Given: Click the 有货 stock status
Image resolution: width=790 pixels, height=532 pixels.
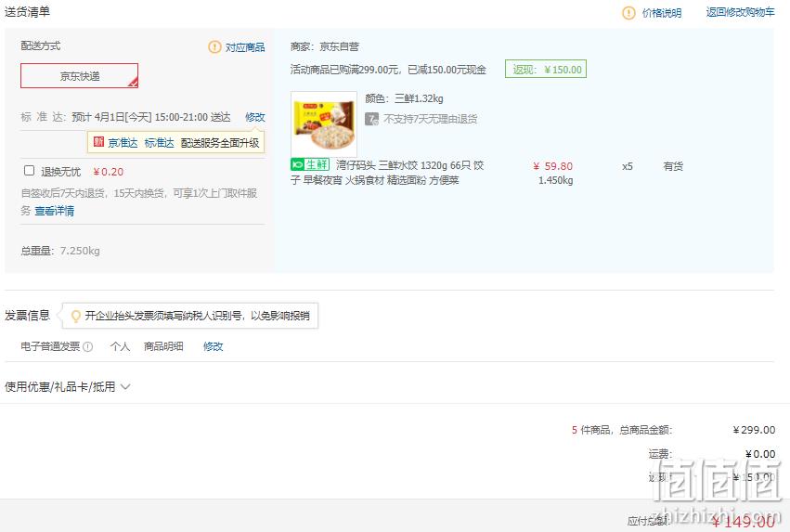Looking at the screenshot, I should [673, 166].
